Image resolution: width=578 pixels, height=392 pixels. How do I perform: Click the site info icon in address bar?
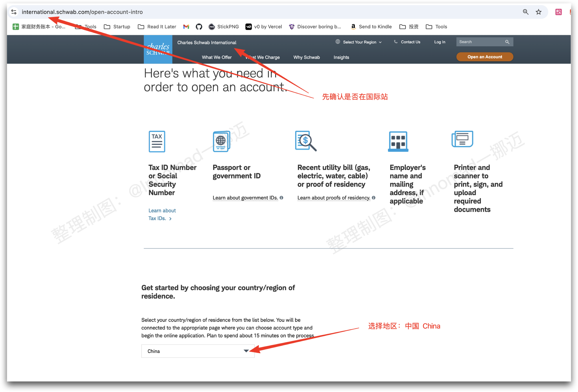(x=14, y=12)
